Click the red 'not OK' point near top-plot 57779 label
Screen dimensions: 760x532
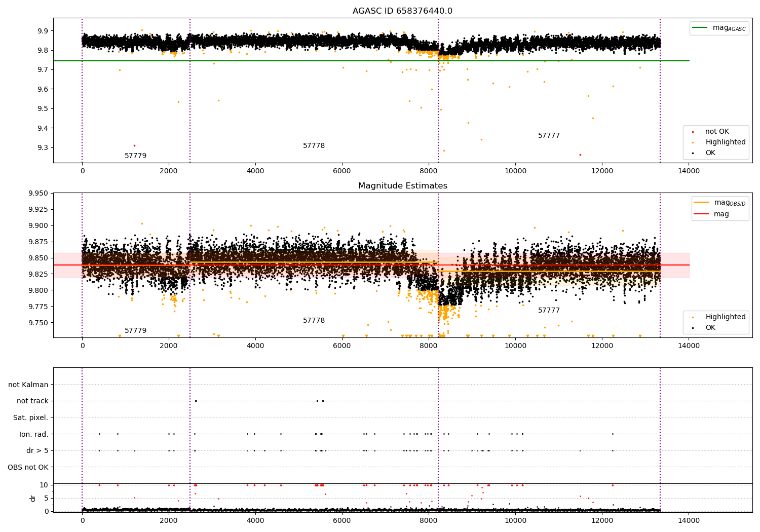click(134, 145)
